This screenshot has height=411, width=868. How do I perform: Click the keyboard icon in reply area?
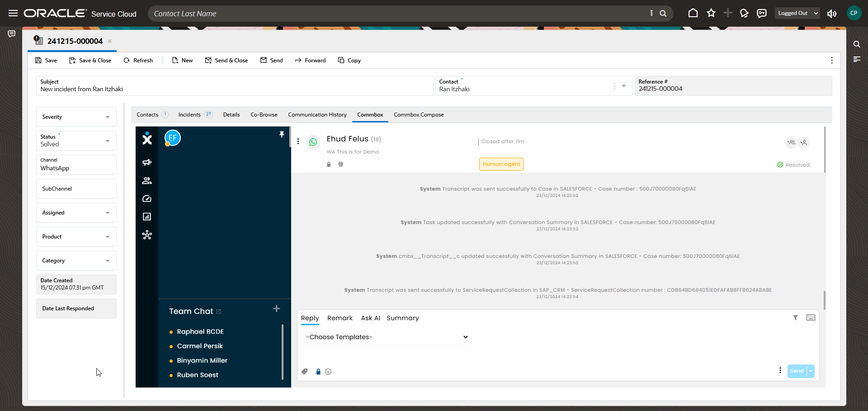coord(811,318)
